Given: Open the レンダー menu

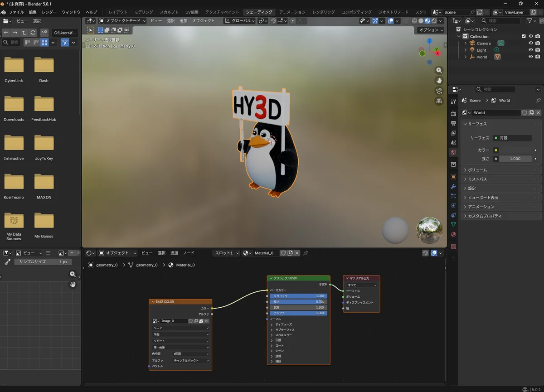Looking at the screenshot, I should pos(49,12).
